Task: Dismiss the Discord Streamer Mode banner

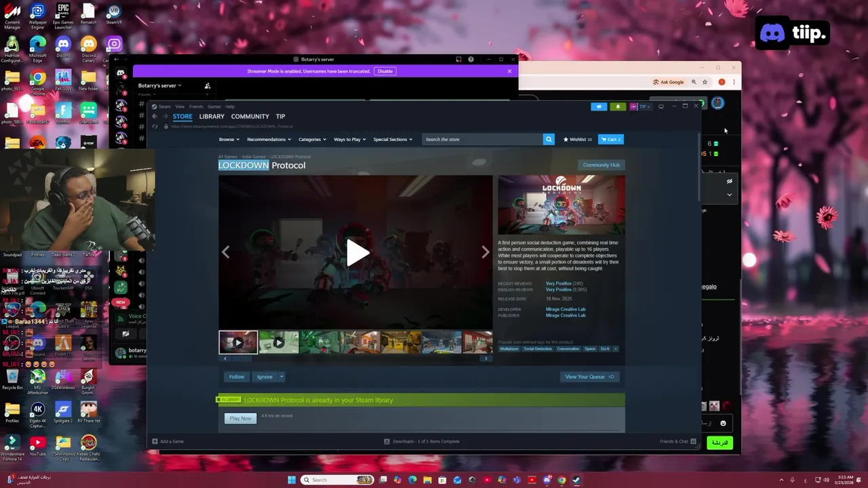Action: click(x=509, y=71)
